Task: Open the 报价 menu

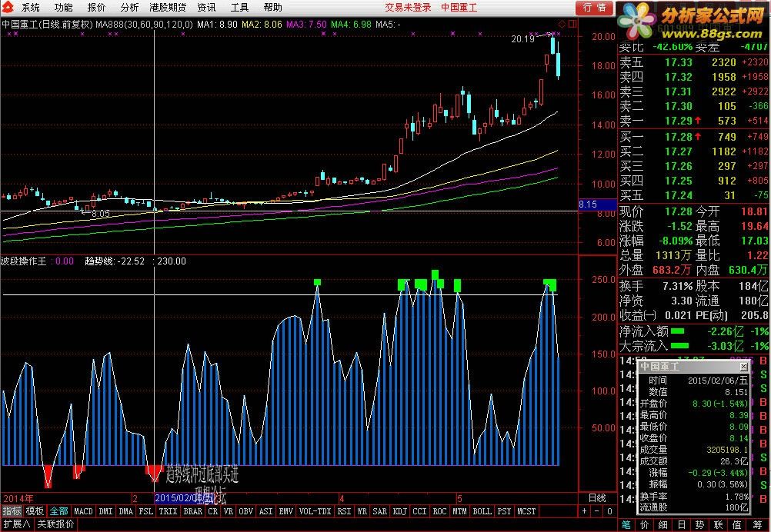Action: tap(96, 8)
